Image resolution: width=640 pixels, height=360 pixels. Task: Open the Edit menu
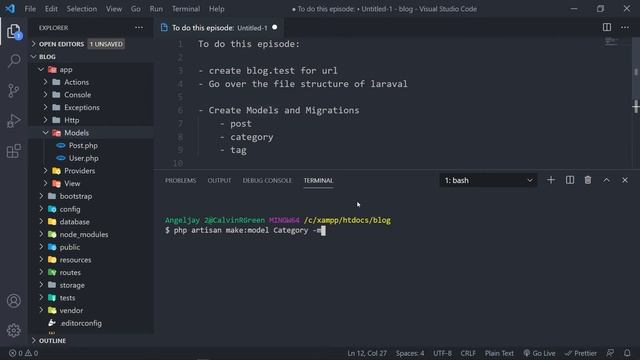pos(51,9)
